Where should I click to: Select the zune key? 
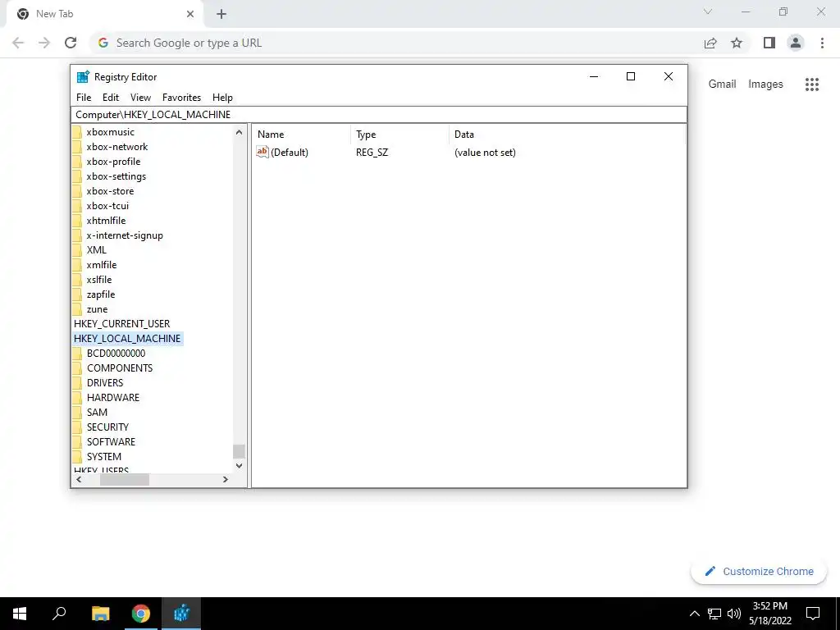click(97, 309)
